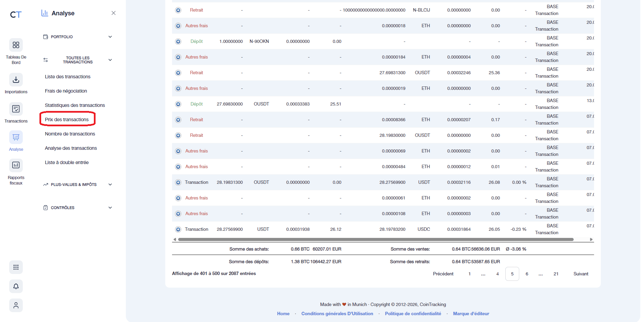This screenshot has height=322, width=644.
Task: Open the user profile icon
Action: pos(16,305)
